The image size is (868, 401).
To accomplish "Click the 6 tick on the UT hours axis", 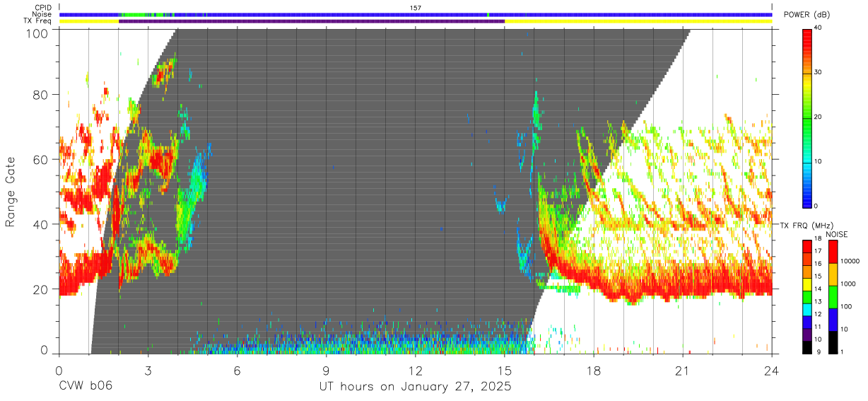I will (237, 370).
